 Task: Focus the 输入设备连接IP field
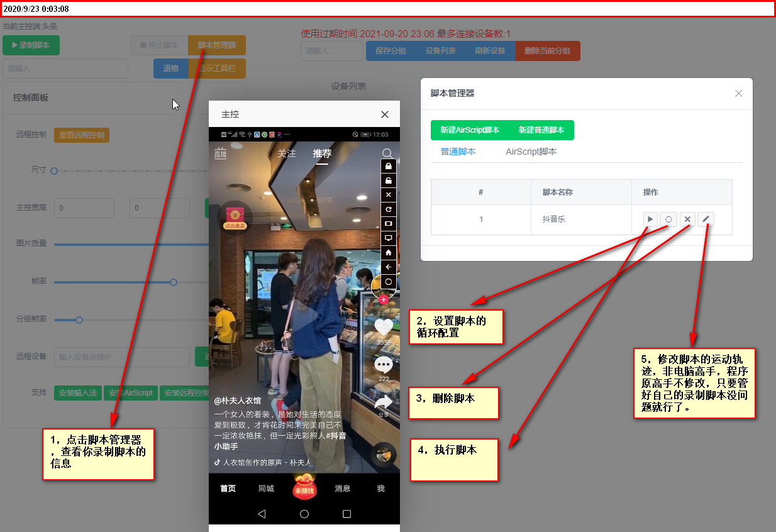pyautogui.click(x=122, y=357)
